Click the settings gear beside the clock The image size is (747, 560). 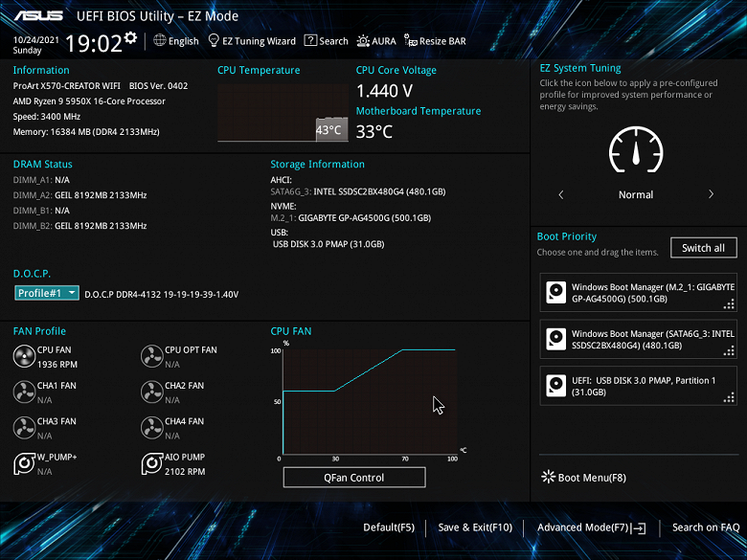click(x=130, y=37)
